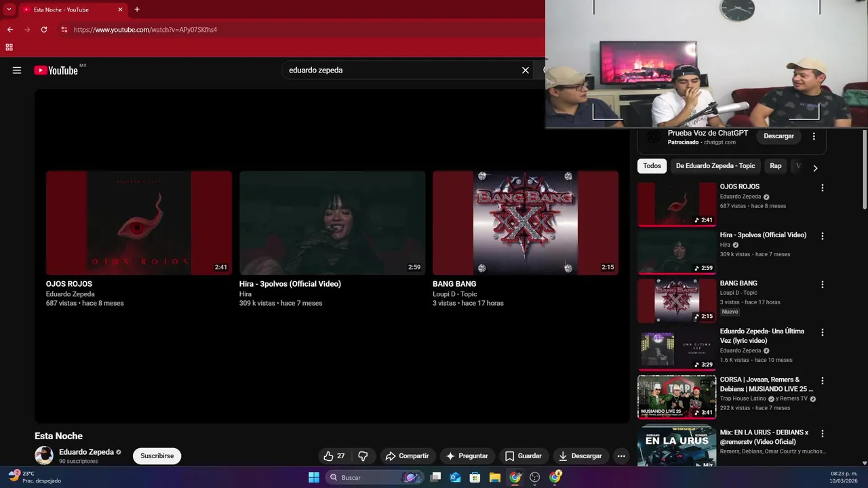Open Microsoft Store from the taskbar
Image resolution: width=868 pixels, height=488 pixels.
[475, 477]
